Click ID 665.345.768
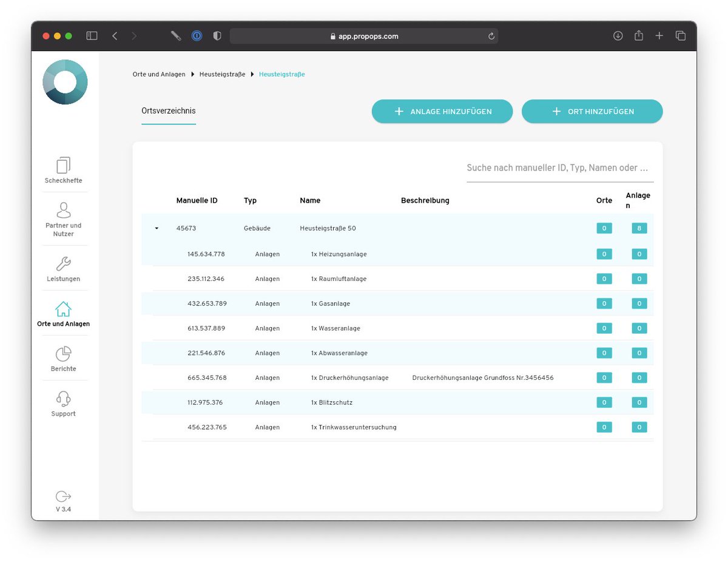Screen dimensions: 728x562 click(x=207, y=377)
